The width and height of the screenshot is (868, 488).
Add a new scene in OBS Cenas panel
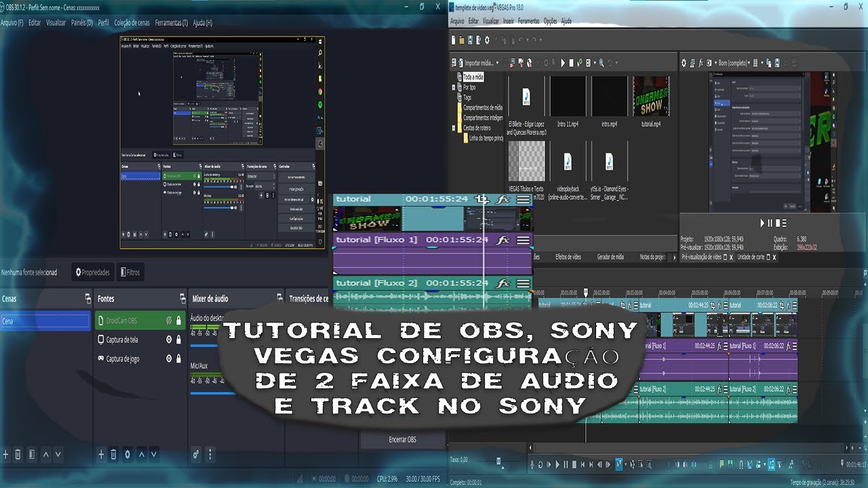point(5,455)
